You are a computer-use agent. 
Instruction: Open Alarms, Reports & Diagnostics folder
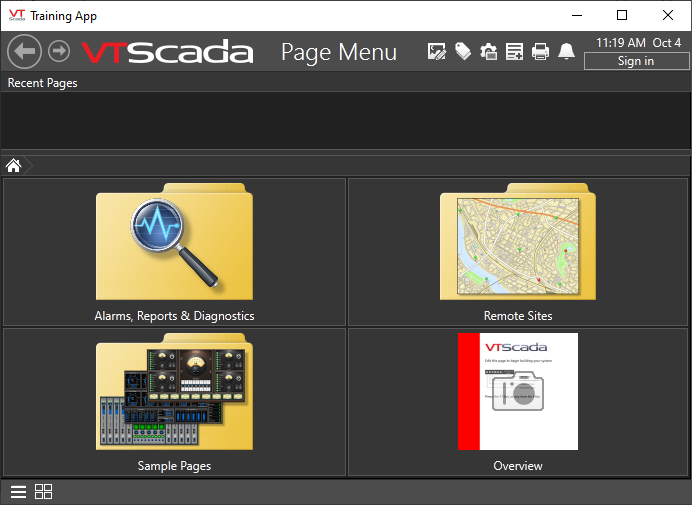coord(175,252)
